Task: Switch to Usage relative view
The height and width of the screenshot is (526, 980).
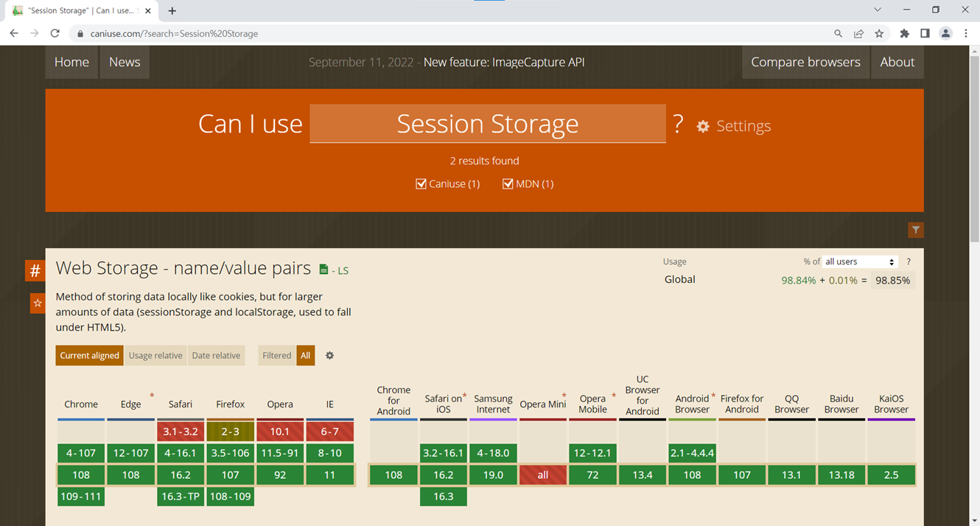Action: point(155,355)
